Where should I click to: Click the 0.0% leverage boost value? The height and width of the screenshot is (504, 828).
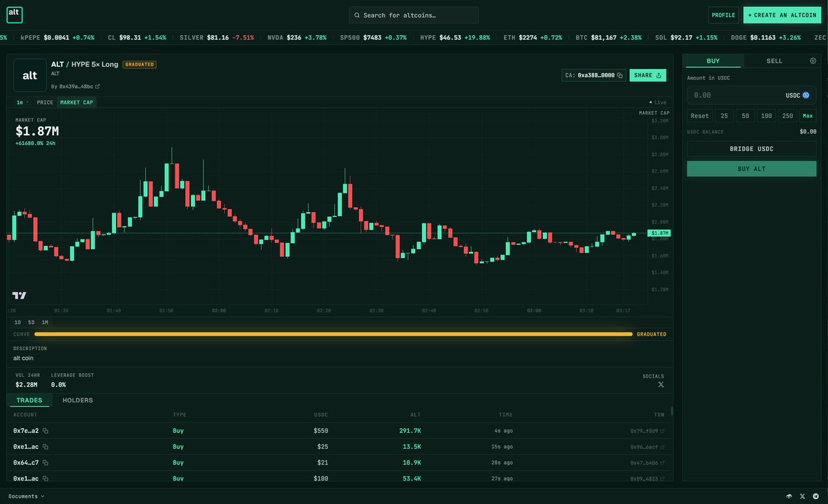[x=59, y=385]
